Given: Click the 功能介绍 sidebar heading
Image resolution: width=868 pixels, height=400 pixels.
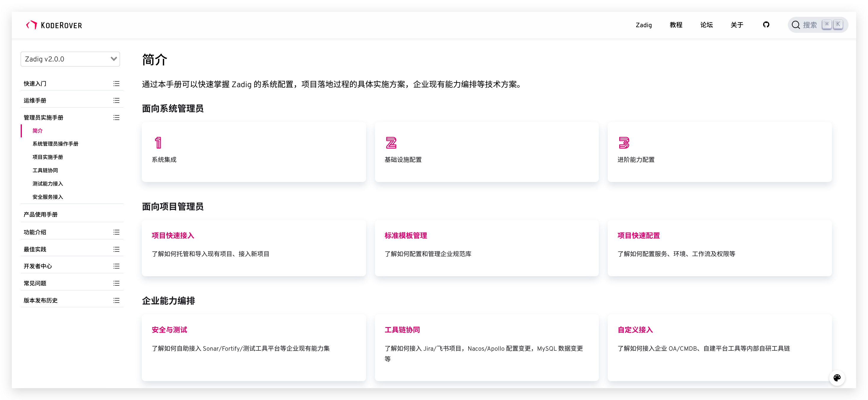Looking at the screenshot, I should (x=35, y=232).
